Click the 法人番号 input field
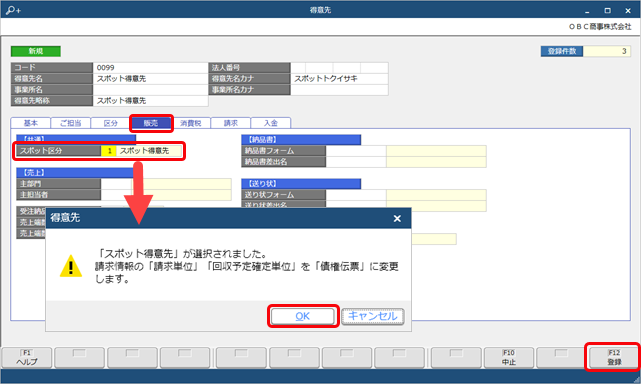The height and width of the screenshot is (384, 641). (x=339, y=67)
